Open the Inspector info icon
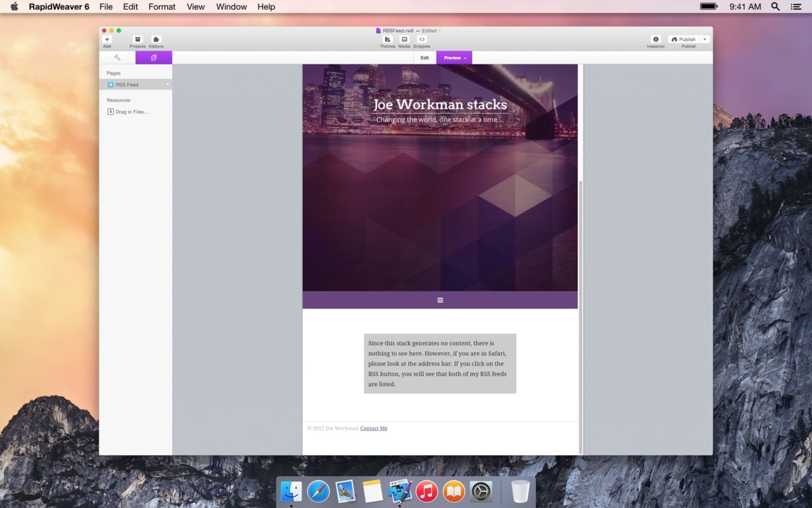Image resolution: width=812 pixels, height=508 pixels. point(656,39)
